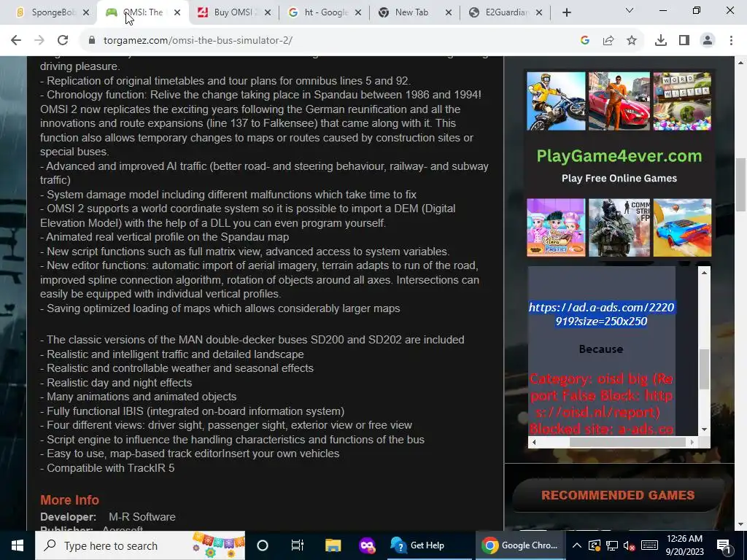Show hidden system tray icons
Viewport: 747px width, 560px height.
(576, 545)
